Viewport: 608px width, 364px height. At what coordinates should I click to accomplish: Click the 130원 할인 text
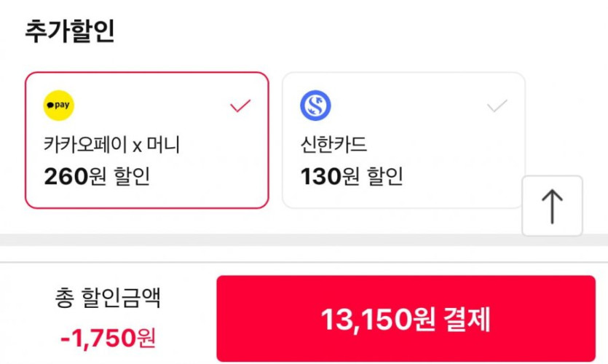point(352,176)
